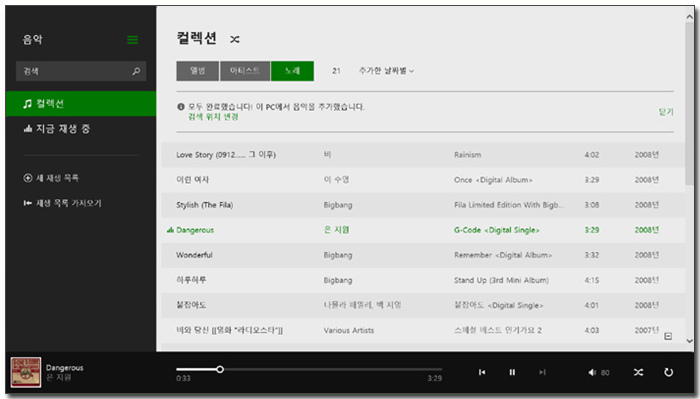Click the Dangerous album art thumbnail
Viewport: 700px width, 399px height.
click(x=26, y=372)
